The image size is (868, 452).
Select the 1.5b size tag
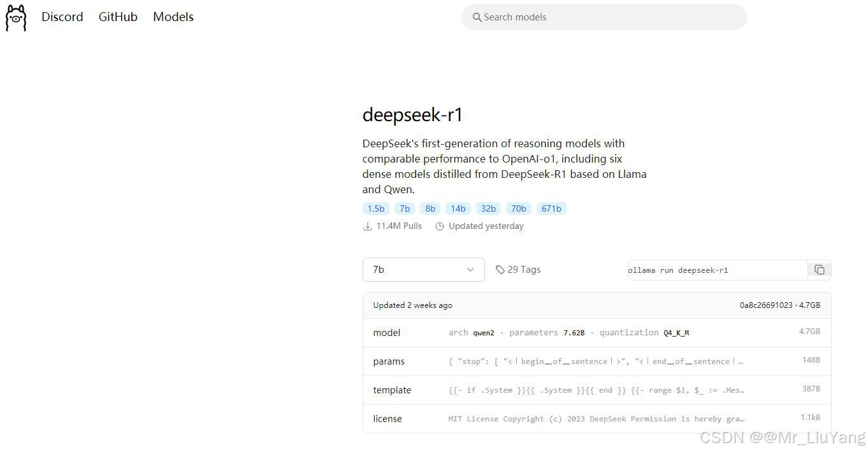coord(376,208)
